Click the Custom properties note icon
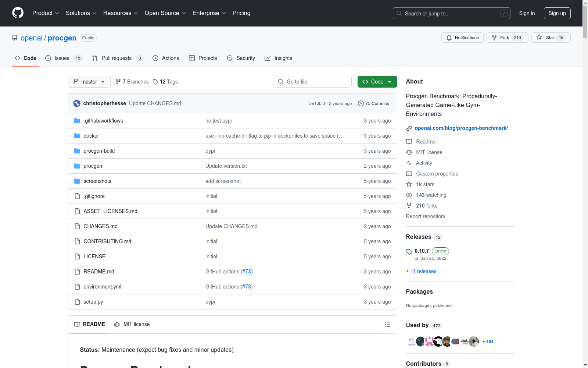The height and width of the screenshot is (368, 588). (409, 174)
